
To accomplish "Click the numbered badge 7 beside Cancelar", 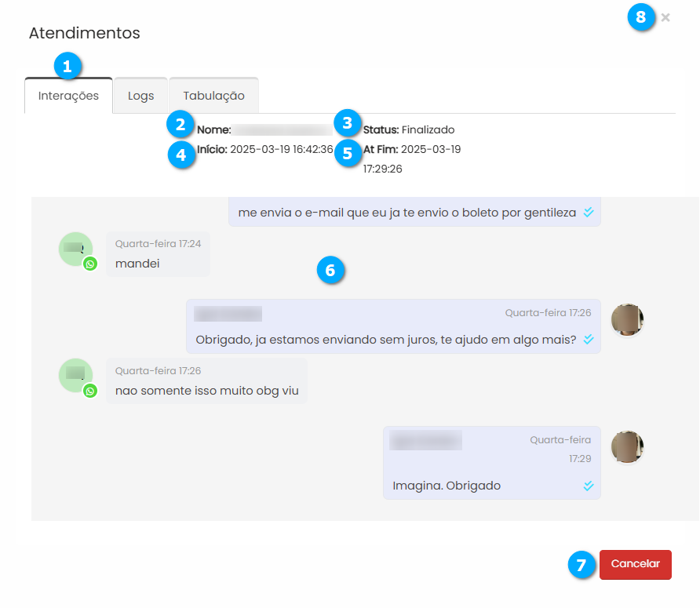I will (582, 565).
